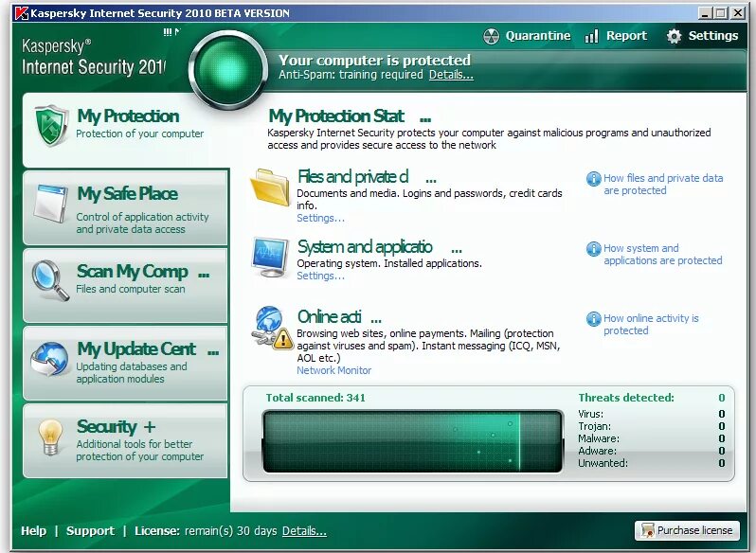Click the My Protection Status heading
Screen dimensions: 756x553
point(350,116)
